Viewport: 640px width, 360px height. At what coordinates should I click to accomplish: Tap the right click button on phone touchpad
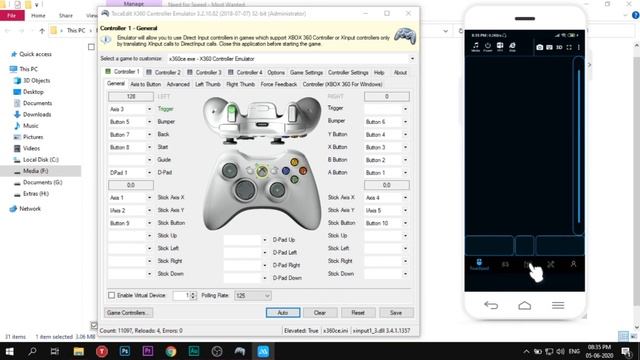560,245
